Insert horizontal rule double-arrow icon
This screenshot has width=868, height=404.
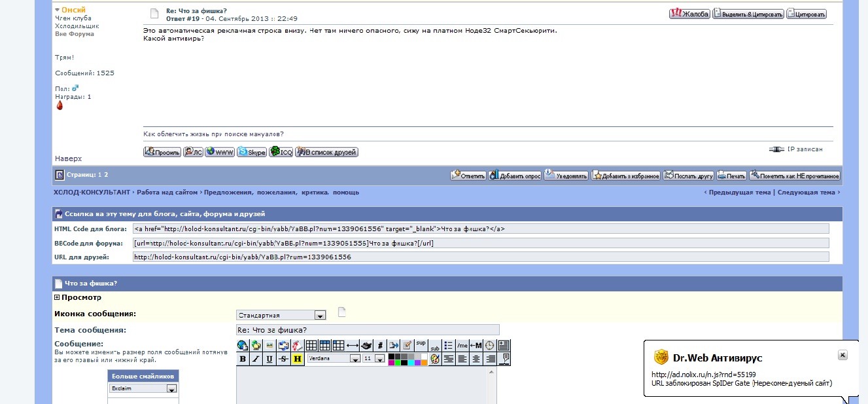pyautogui.click(x=353, y=345)
